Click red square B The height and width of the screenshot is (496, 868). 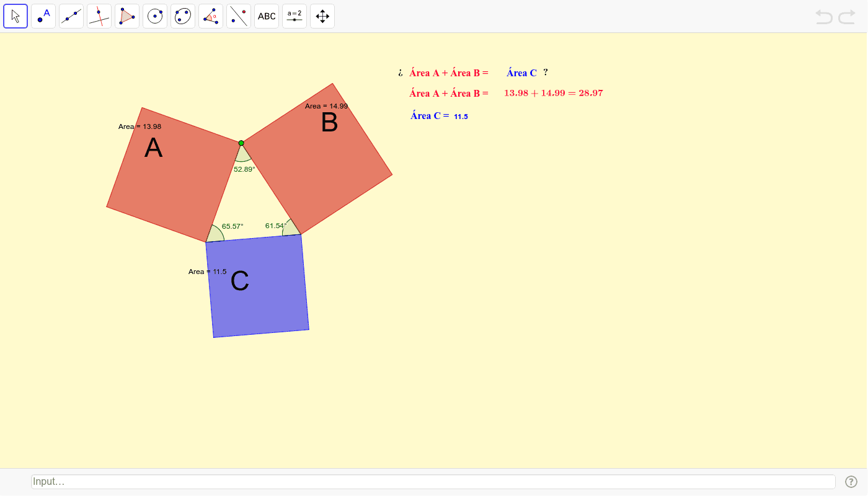[x=317, y=159]
